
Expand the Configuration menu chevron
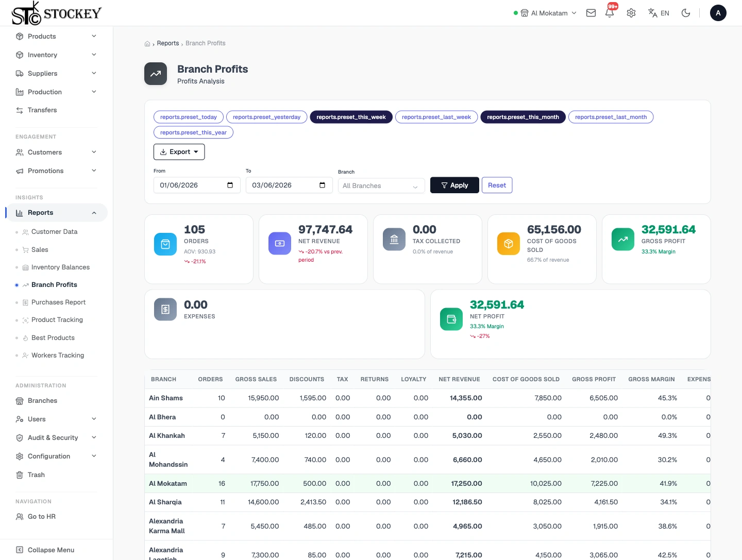pos(94,456)
